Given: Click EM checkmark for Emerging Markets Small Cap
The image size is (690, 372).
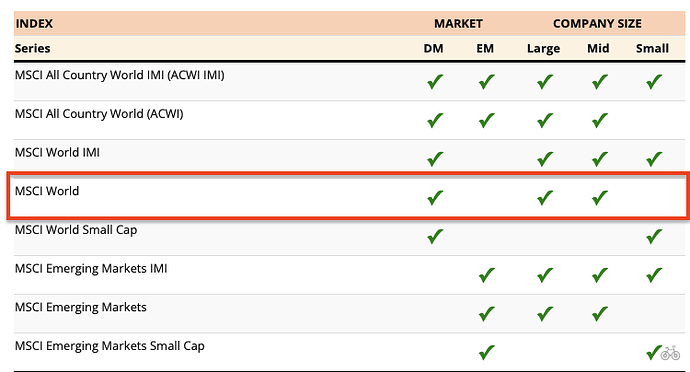Looking at the screenshot, I should click(486, 353).
